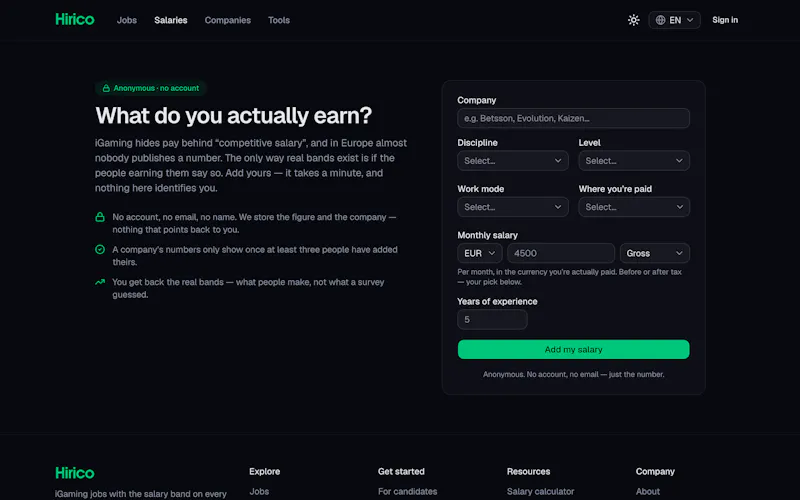Image resolution: width=800 pixels, height=500 pixels.
Task: Click the Sign in link
Action: pos(725,20)
